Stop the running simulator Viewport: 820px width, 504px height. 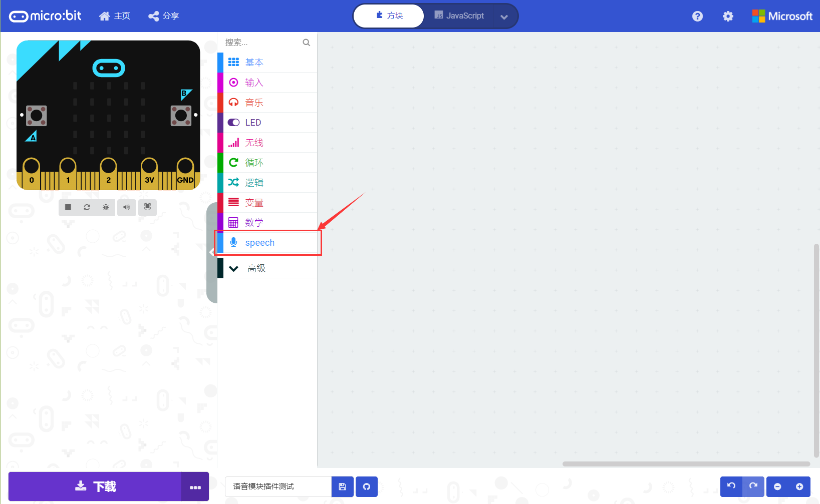68,207
